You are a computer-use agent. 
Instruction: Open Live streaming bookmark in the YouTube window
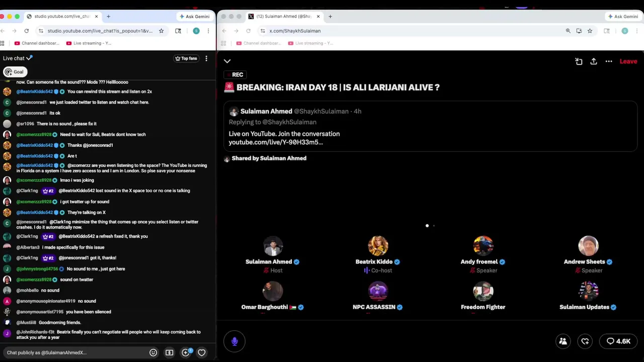[89, 43]
